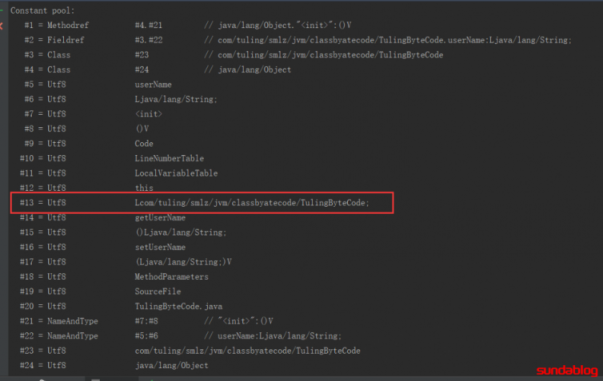Click the '#7:#8' reference value
The image size is (603, 381).
point(146,321)
